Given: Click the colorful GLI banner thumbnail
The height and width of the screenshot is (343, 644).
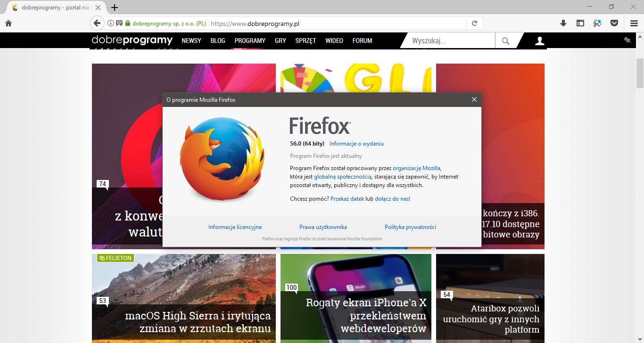Looking at the screenshot, I should (x=356, y=78).
